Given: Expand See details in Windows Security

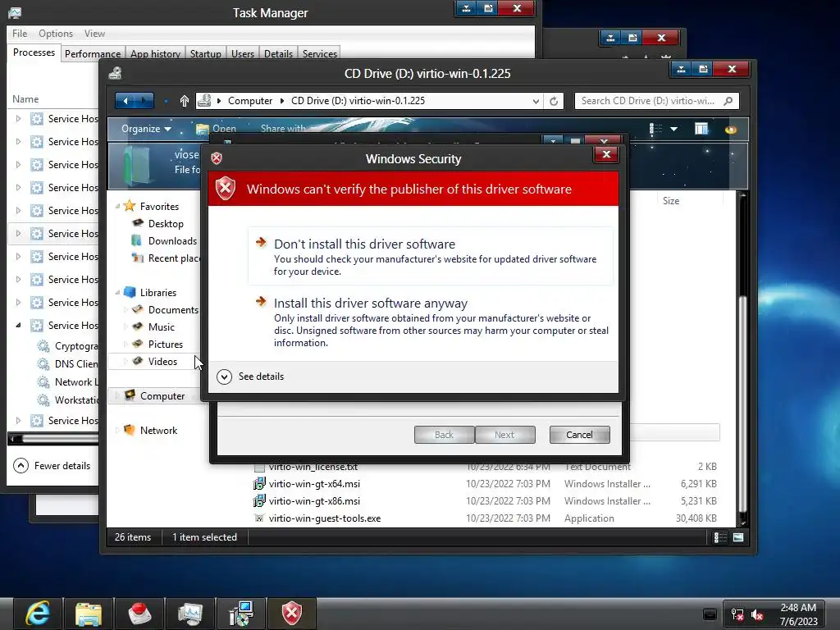Looking at the screenshot, I should (x=225, y=377).
